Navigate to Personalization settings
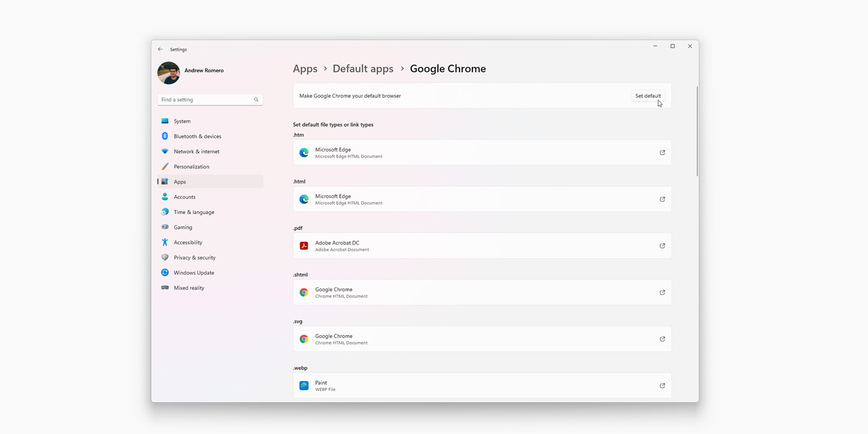This screenshot has width=868, height=434. coord(191,167)
